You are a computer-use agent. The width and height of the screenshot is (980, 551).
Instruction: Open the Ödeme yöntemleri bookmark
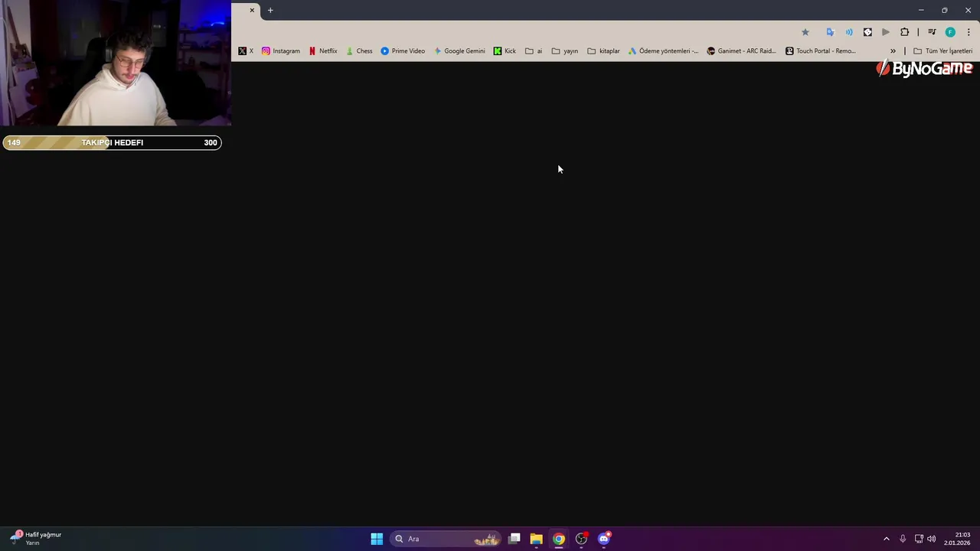[x=663, y=51]
